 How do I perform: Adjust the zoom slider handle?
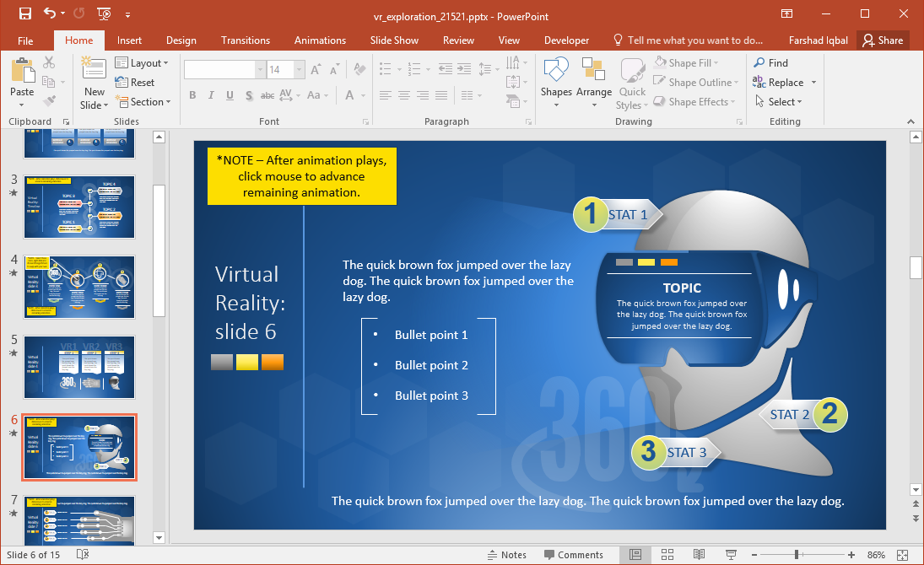click(797, 554)
